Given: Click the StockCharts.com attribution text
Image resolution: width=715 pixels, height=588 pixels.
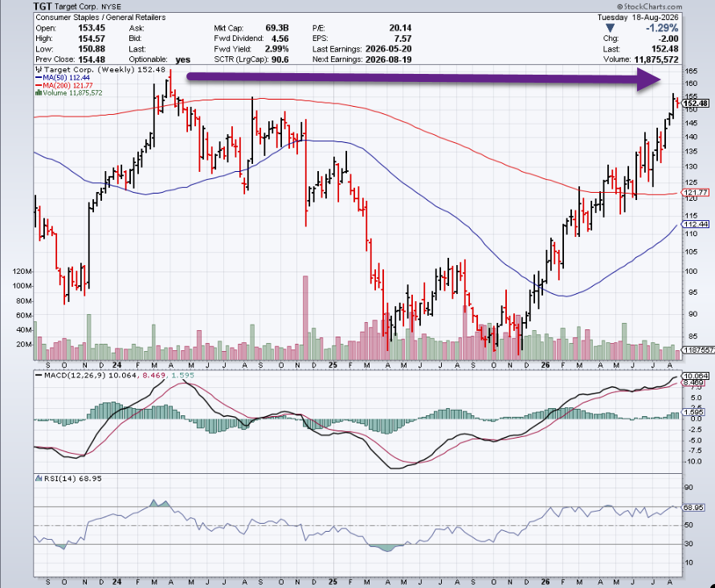Looking at the screenshot, I should [649, 6].
